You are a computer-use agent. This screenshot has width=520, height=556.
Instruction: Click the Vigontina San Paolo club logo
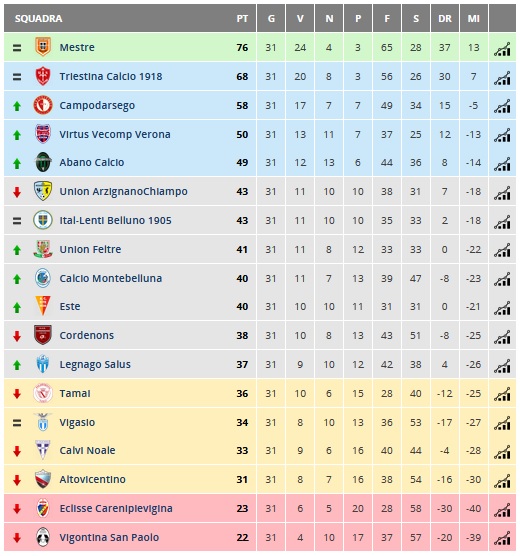pyautogui.click(x=43, y=537)
